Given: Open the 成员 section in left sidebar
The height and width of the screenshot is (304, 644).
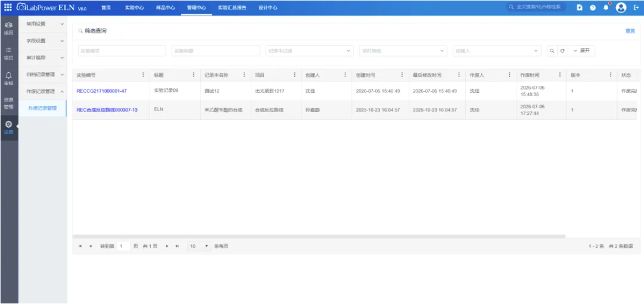Looking at the screenshot, I should click(9, 29).
